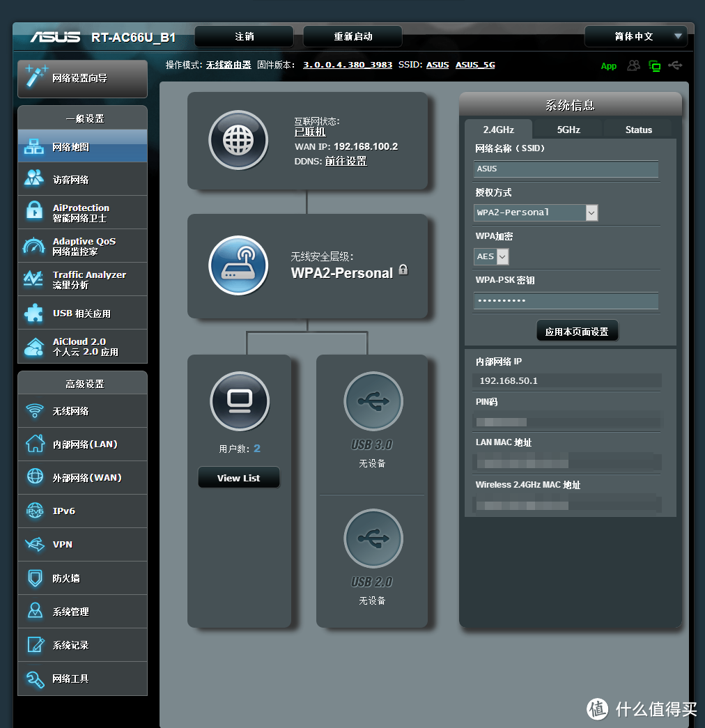Click the WPA2-Personal security level text

(x=342, y=273)
